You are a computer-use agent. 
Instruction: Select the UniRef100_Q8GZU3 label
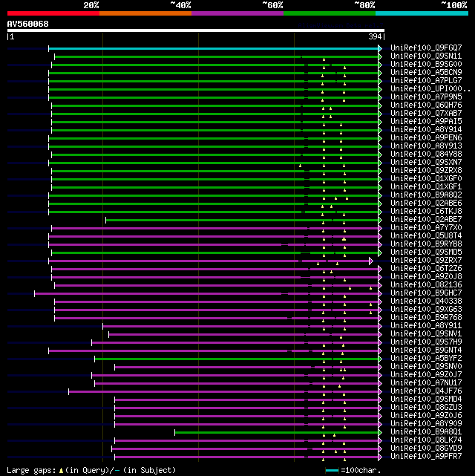coord(426,407)
